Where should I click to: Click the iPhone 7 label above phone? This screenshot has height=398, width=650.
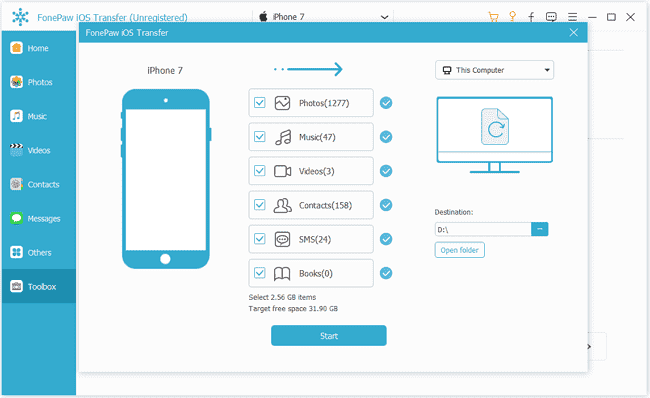point(165,70)
